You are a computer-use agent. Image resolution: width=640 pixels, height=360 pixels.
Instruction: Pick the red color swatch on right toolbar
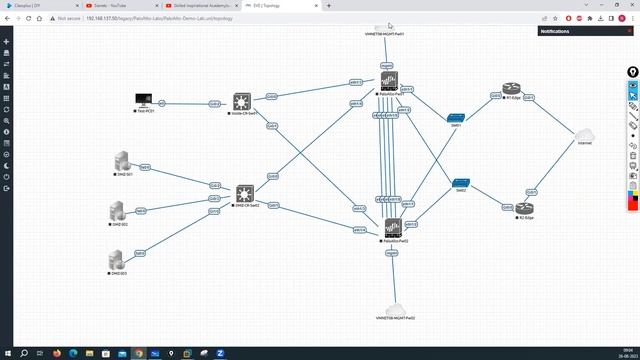(x=633, y=205)
